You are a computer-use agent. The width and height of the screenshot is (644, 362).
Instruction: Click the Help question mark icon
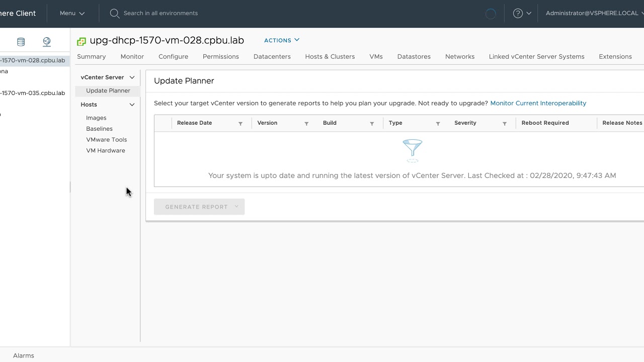(x=518, y=13)
